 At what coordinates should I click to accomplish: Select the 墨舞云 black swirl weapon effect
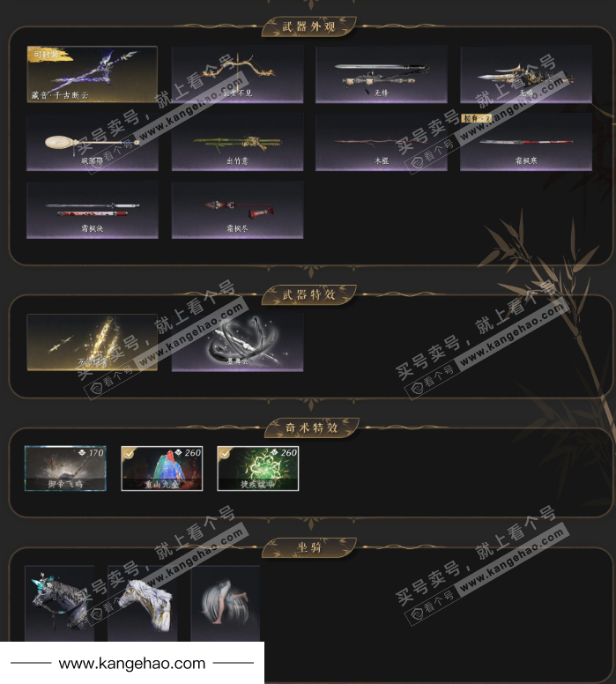237,342
